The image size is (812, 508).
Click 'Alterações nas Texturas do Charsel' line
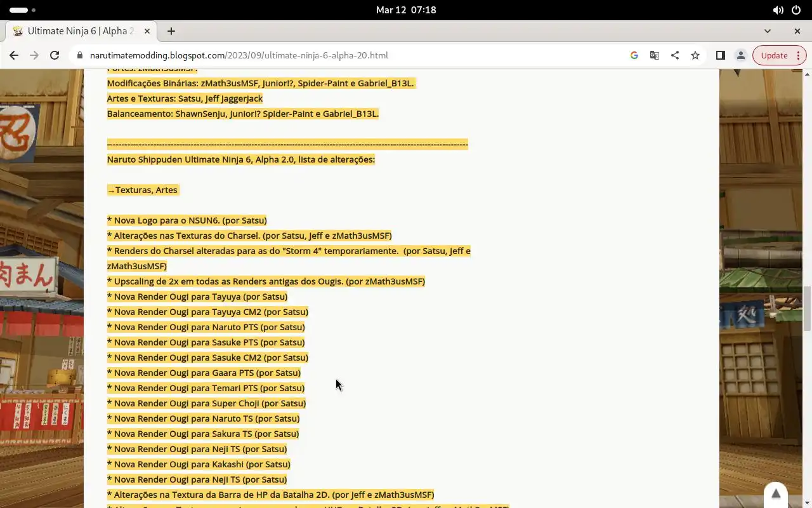(249, 236)
